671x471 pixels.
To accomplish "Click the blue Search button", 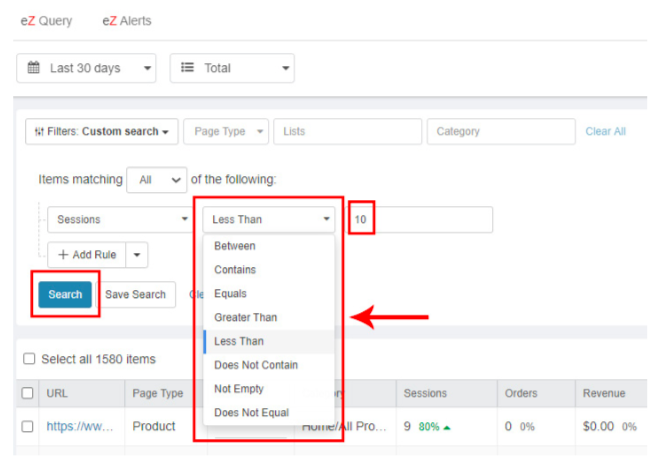I will point(65,294).
